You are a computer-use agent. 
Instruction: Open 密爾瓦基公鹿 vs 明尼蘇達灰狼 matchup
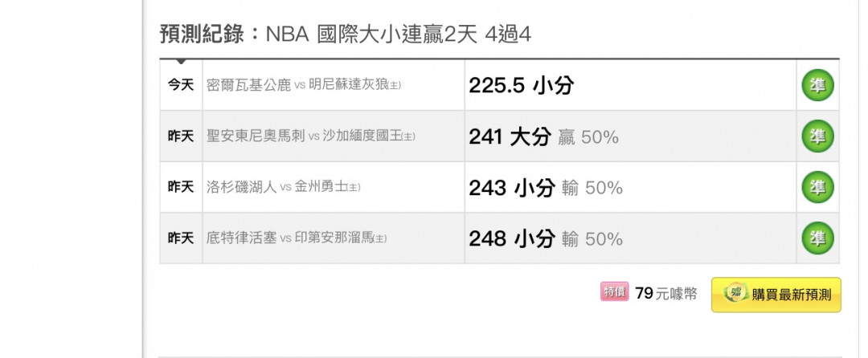303,86
